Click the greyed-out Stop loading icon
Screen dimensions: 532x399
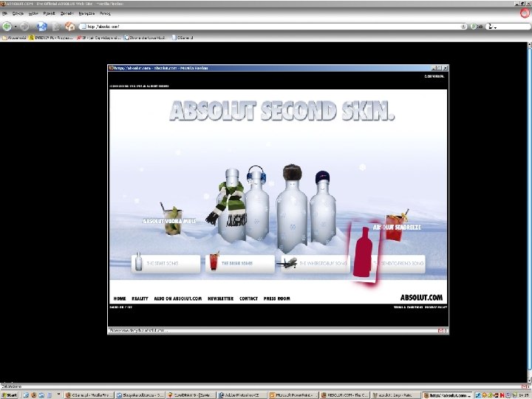coord(57,26)
